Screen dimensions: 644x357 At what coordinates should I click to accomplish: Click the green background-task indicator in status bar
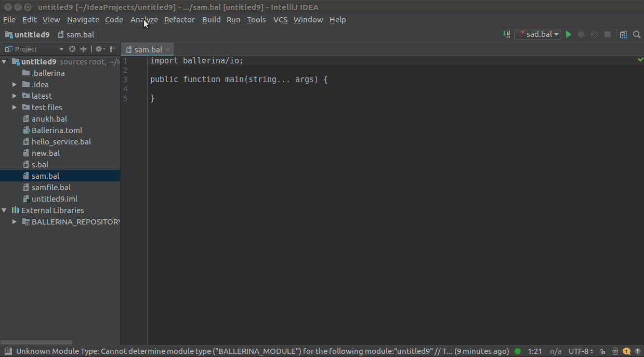point(518,351)
